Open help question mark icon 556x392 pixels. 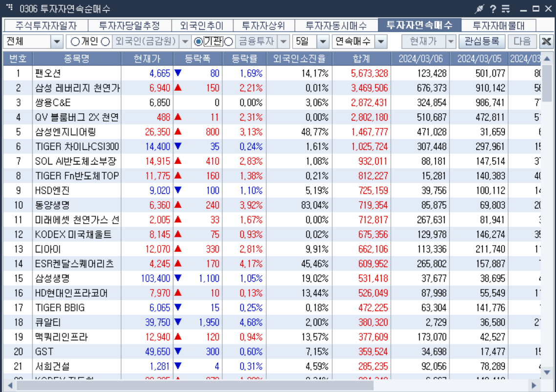click(x=493, y=9)
